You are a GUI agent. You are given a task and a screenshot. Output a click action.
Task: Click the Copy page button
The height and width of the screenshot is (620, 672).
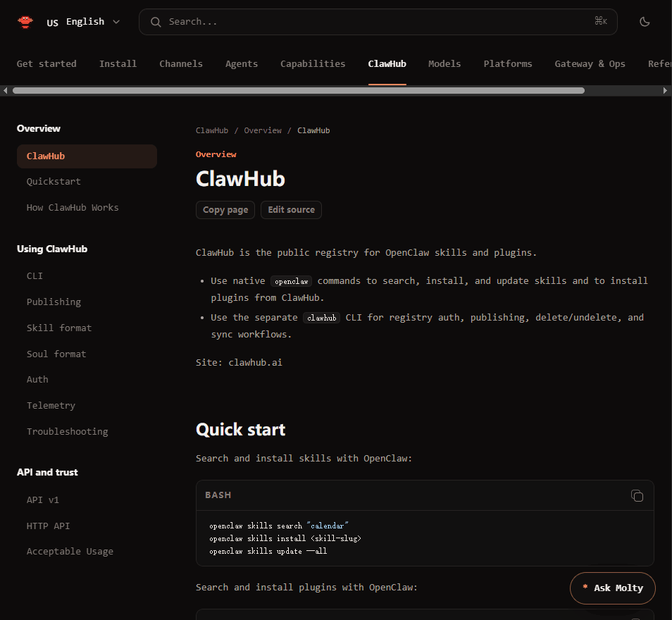point(225,210)
